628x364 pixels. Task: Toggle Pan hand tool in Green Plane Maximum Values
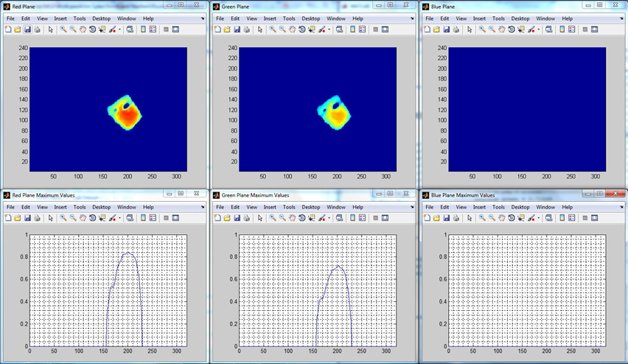tap(293, 218)
